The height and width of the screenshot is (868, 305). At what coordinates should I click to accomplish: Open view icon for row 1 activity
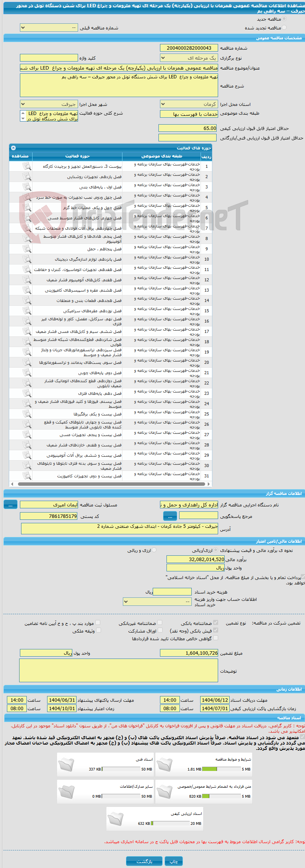pyautogui.click(x=26, y=166)
